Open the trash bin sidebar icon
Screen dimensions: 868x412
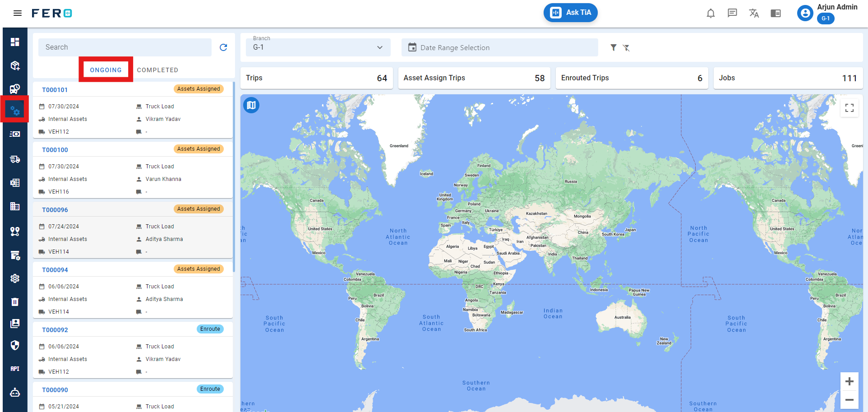(15, 302)
